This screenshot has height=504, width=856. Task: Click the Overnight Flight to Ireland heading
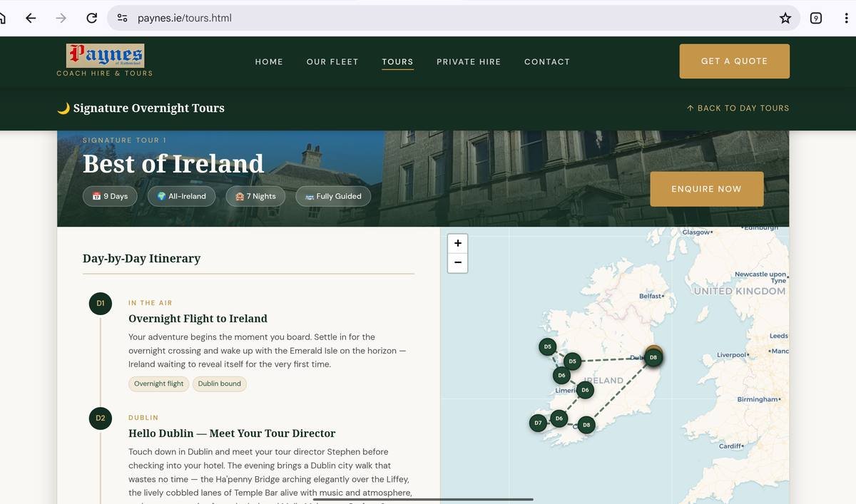[198, 319]
